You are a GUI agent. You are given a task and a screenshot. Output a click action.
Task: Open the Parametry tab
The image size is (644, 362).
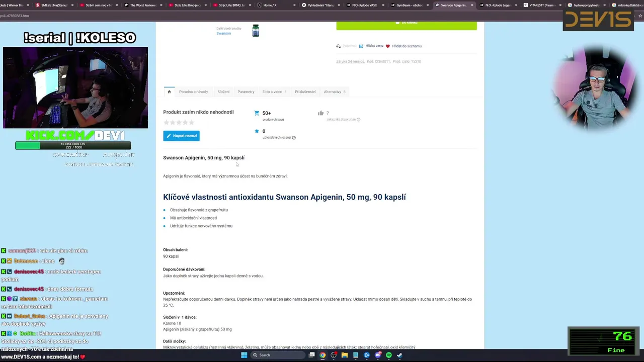click(246, 92)
